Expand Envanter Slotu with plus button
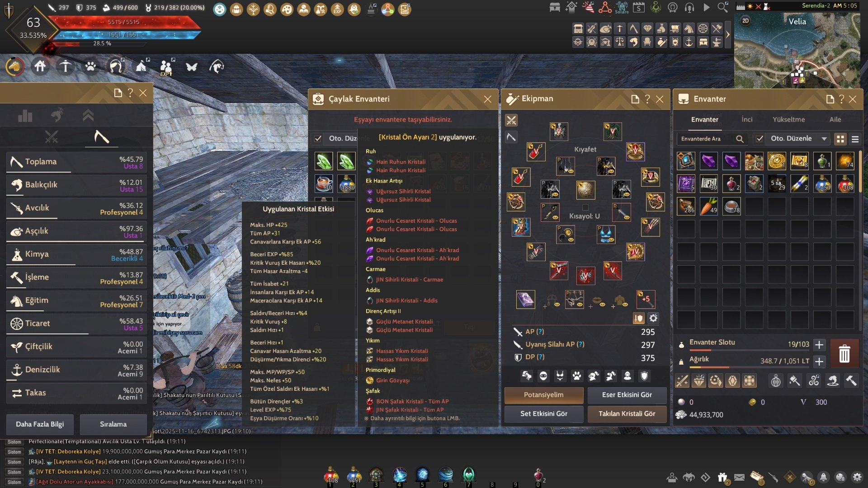Screen dimensions: 868x488 [819, 345]
